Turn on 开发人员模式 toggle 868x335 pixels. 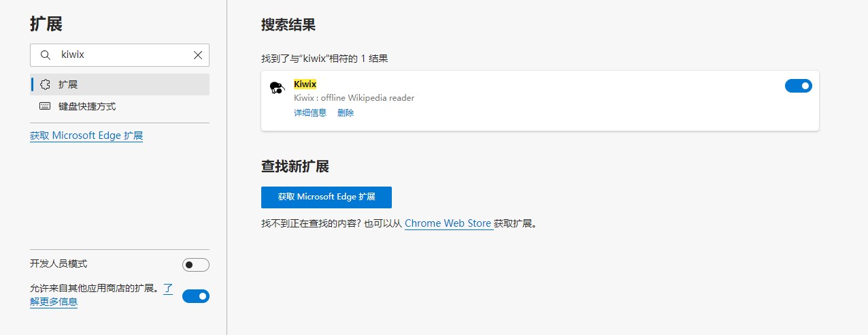[196, 265]
